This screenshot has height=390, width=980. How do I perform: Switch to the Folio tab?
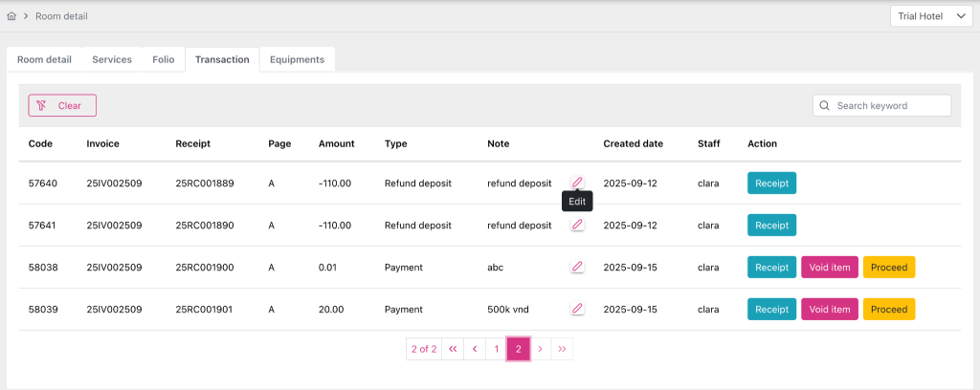click(163, 59)
